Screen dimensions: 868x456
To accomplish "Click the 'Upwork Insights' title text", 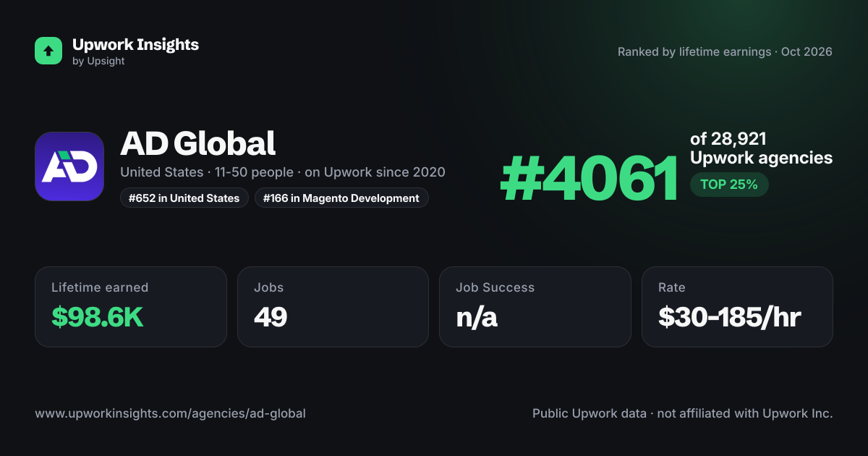I will click(x=135, y=44).
